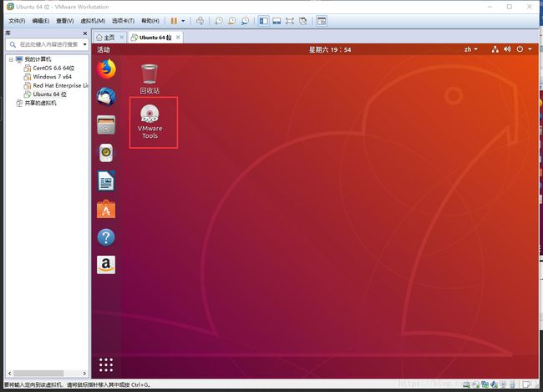Viewport: 543px width, 392px height.
Task: Select 我的计算机 tree item label
Action: (38, 59)
